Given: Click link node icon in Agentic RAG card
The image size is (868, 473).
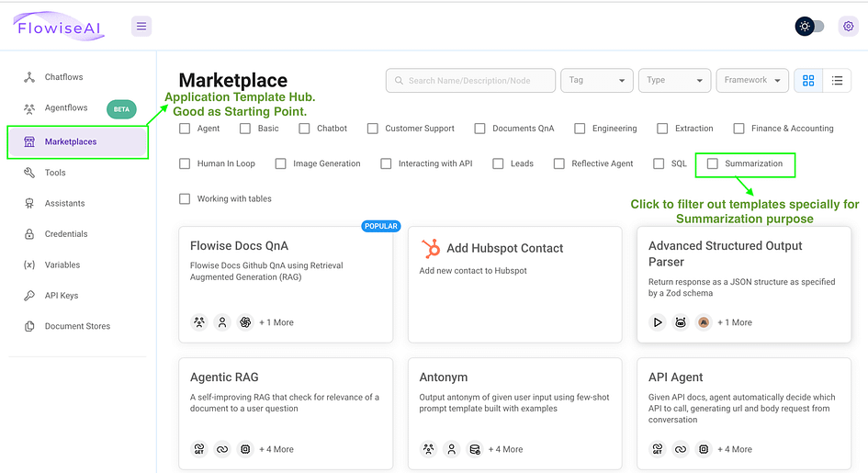Looking at the screenshot, I should pos(222,449).
